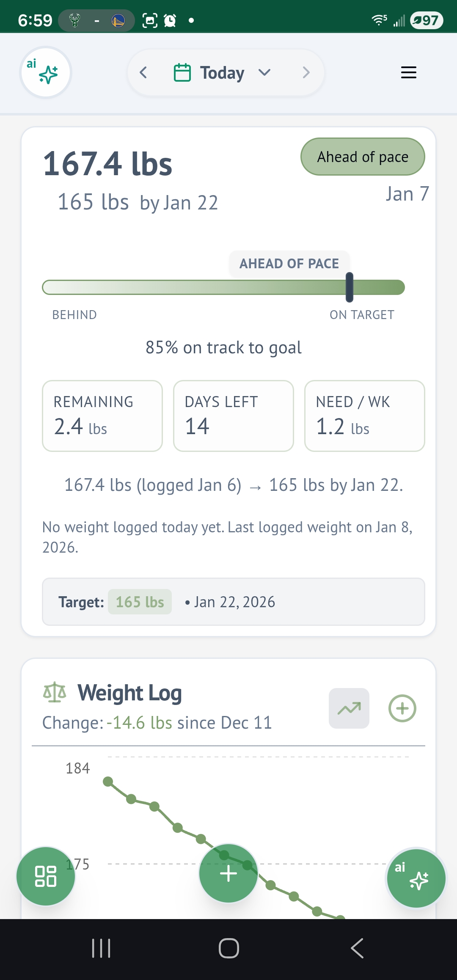This screenshot has height=980, width=457.
Task: Open the hamburger menu
Action: (x=408, y=72)
